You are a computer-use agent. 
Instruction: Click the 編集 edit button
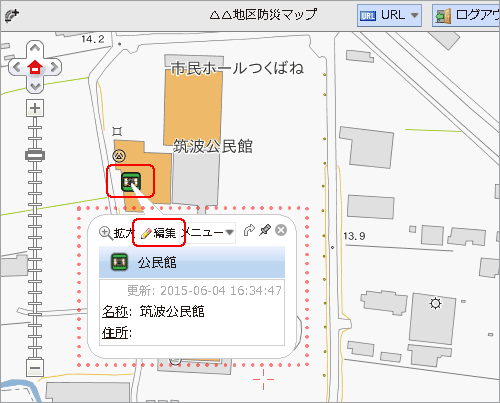pos(159,233)
